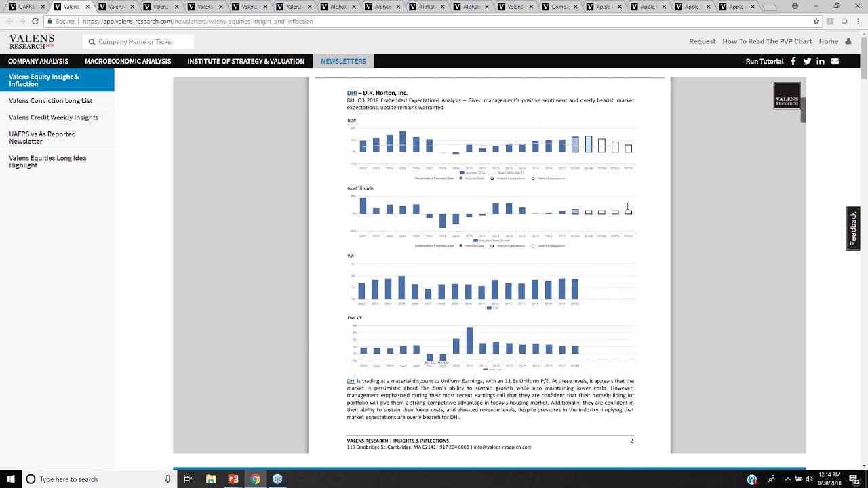Open Valens Facebook page icon
This screenshot has width=868, height=488.
793,61
